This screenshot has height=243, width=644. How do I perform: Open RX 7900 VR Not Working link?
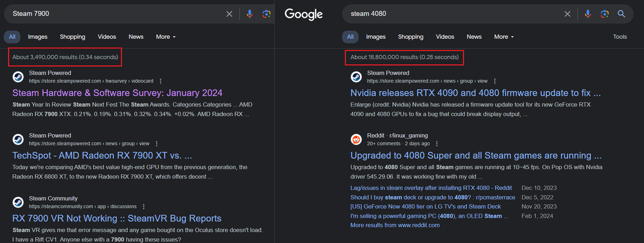tap(117, 218)
